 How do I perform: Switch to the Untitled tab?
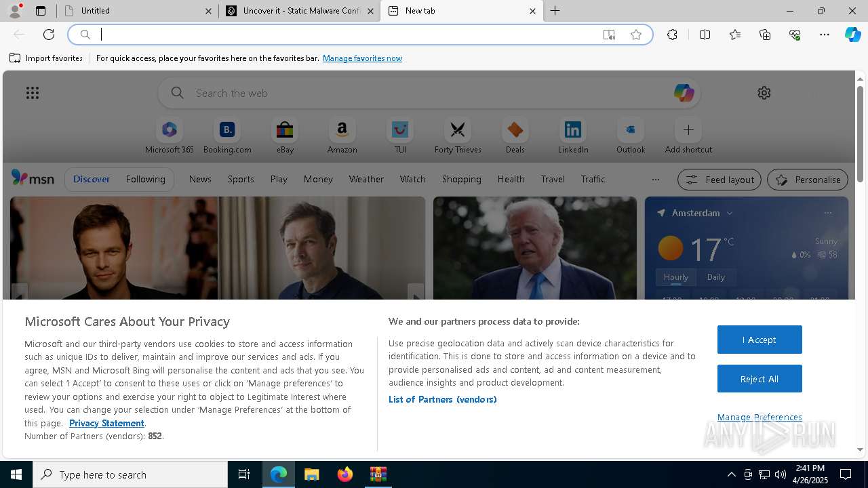(x=138, y=11)
